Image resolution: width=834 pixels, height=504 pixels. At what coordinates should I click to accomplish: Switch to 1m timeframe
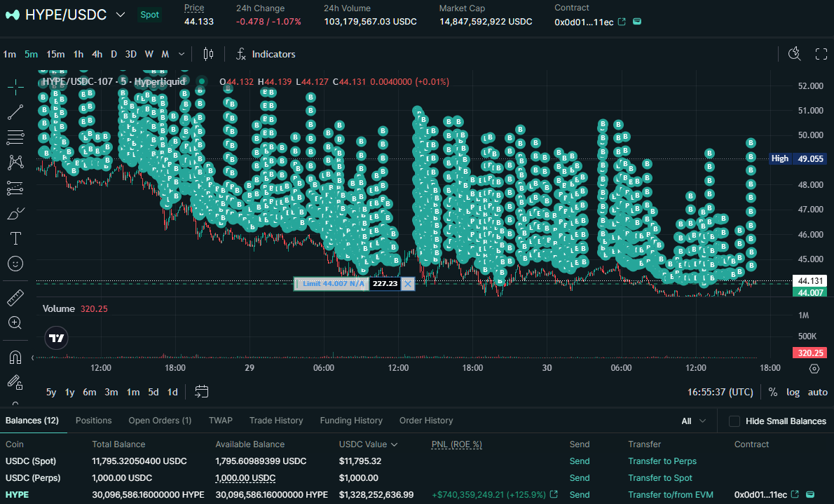click(x=10, y=54)
